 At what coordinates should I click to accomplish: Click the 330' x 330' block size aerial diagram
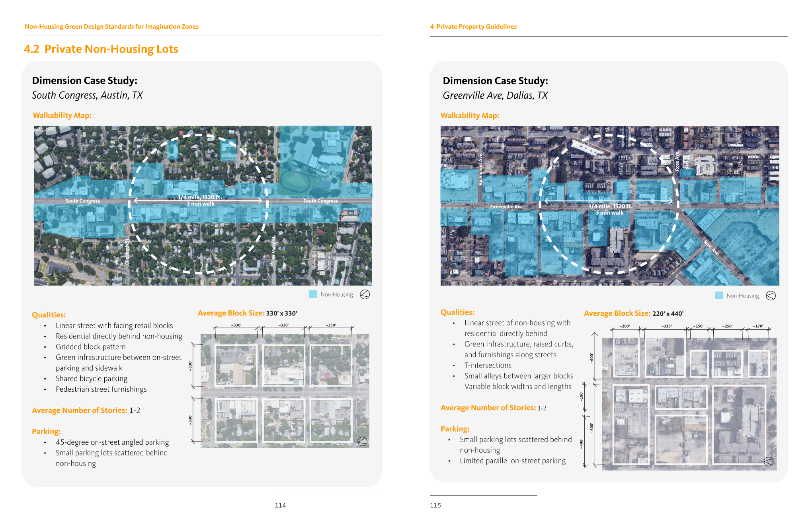pyautogui.click(x=285, y=391)
